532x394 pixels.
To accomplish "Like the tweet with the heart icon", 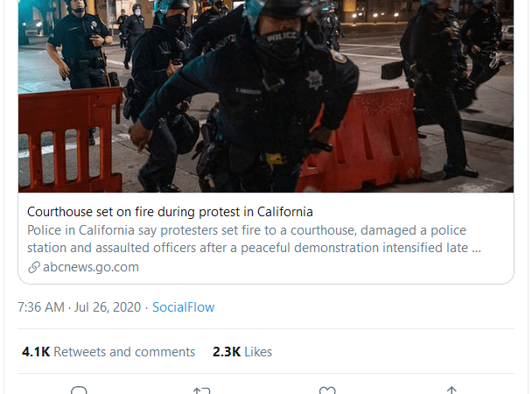I will (x=327, y=390).
